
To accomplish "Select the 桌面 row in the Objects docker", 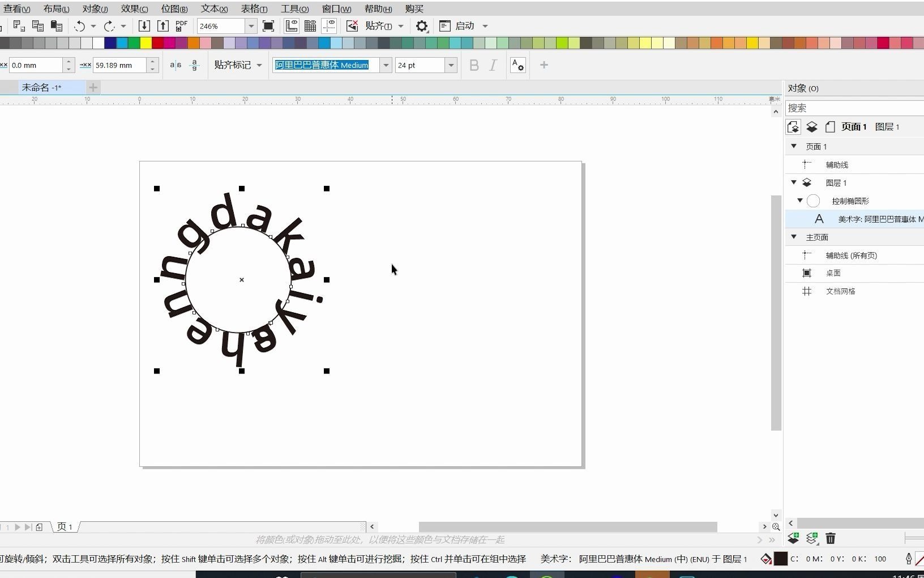I will point(854,273).
